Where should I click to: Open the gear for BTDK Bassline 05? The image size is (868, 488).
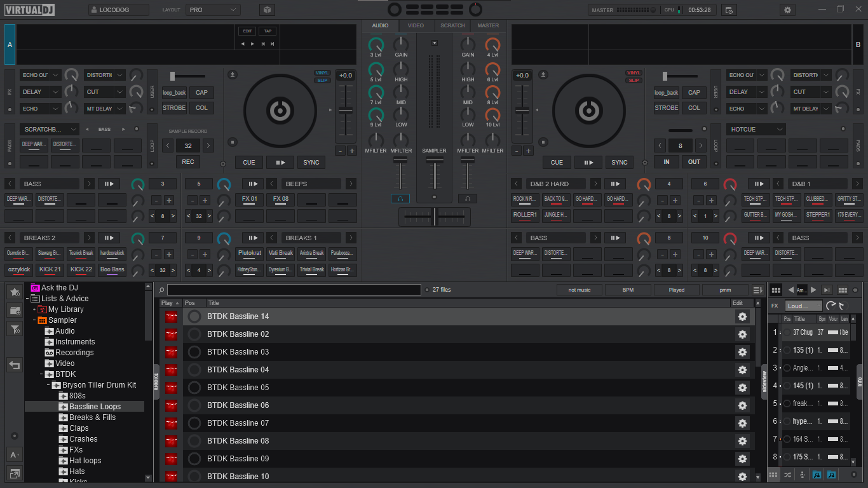742,388
